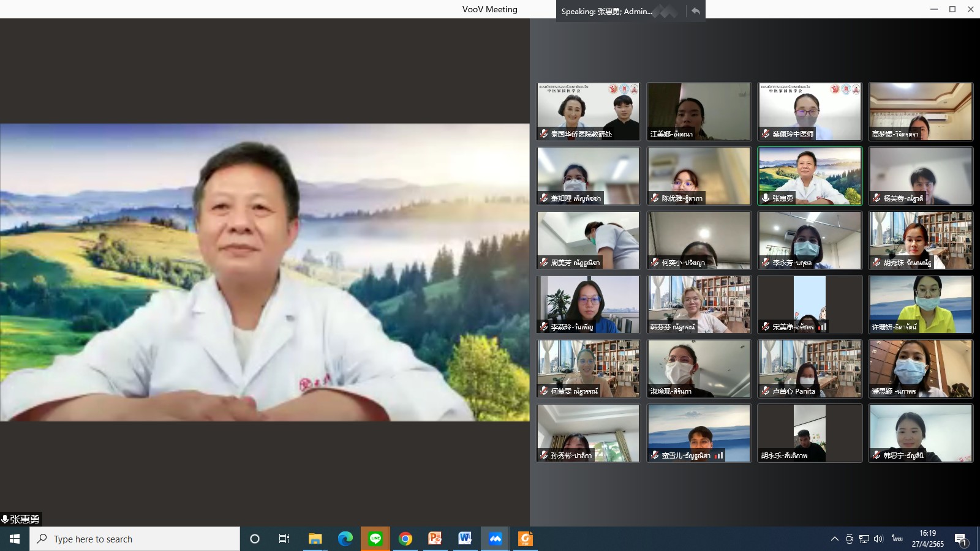Click the Type here to search box
980x551 pixels.
point(135,539)
